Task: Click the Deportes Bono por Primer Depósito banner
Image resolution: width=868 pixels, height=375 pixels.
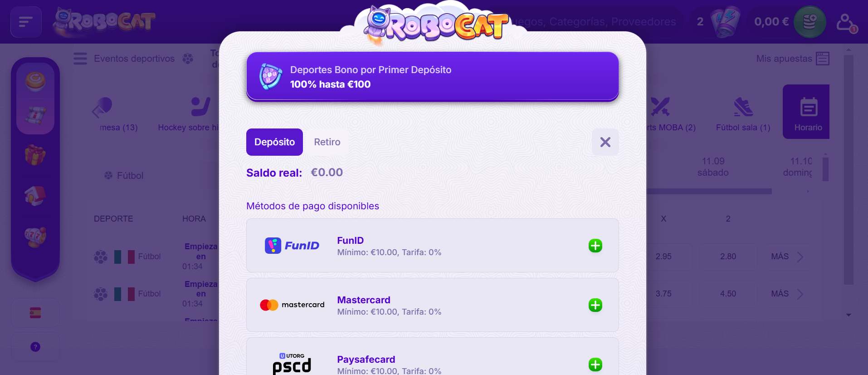Action: click(433, 77)
